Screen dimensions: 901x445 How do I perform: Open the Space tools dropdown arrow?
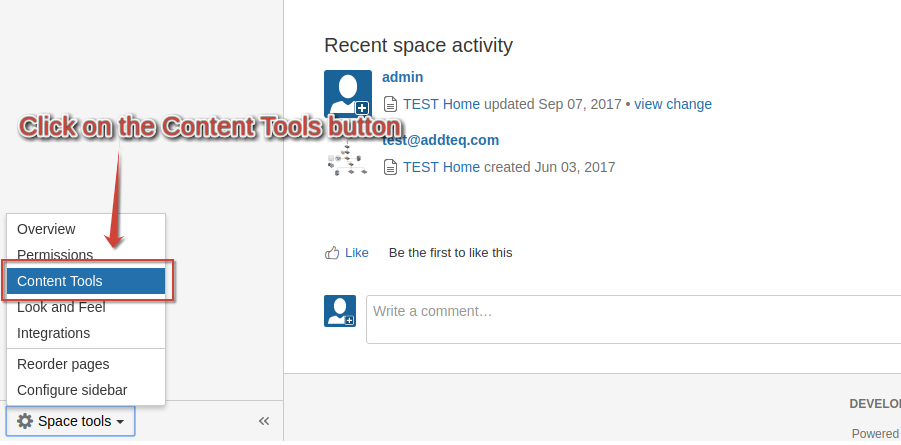[x=120, y=422]
